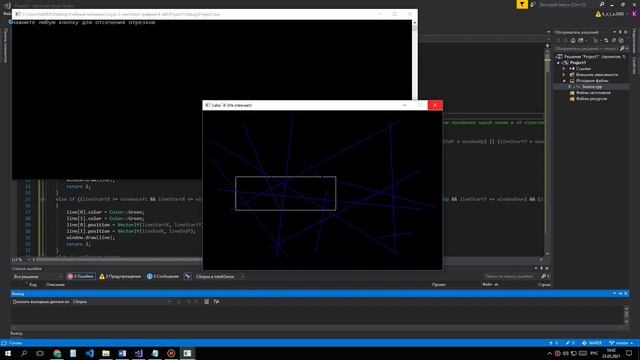
Task: Open Task View from taskbar
Action: click(x=40, y=353)
